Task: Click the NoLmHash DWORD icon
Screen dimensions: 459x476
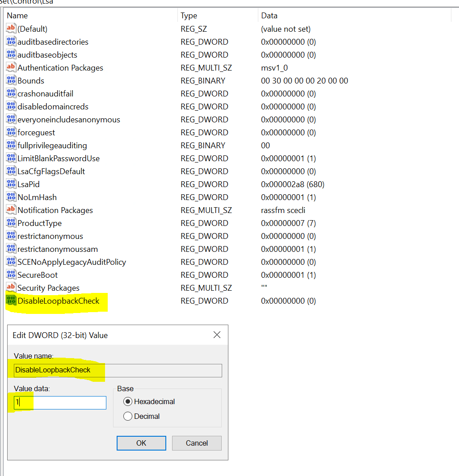Action: pos(11,197)
